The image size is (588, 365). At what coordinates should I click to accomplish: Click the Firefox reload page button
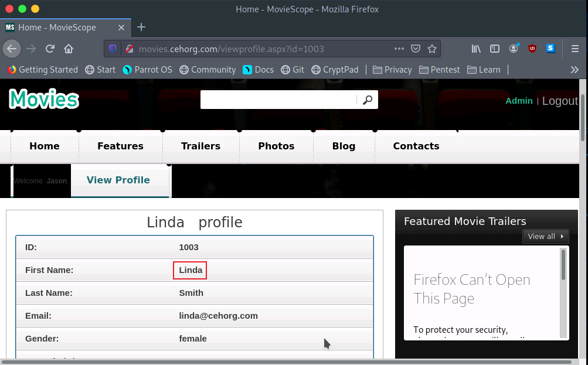(x=50, y=49)
